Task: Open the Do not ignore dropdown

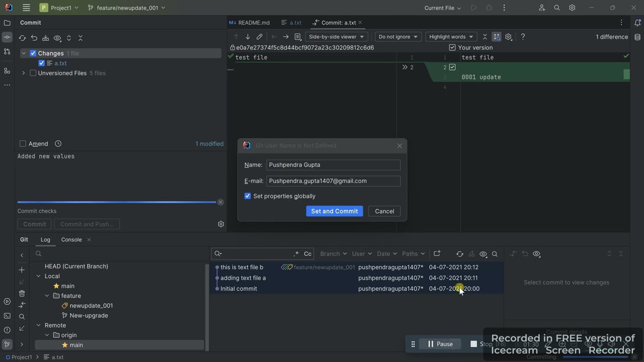Action: (398, 37)
